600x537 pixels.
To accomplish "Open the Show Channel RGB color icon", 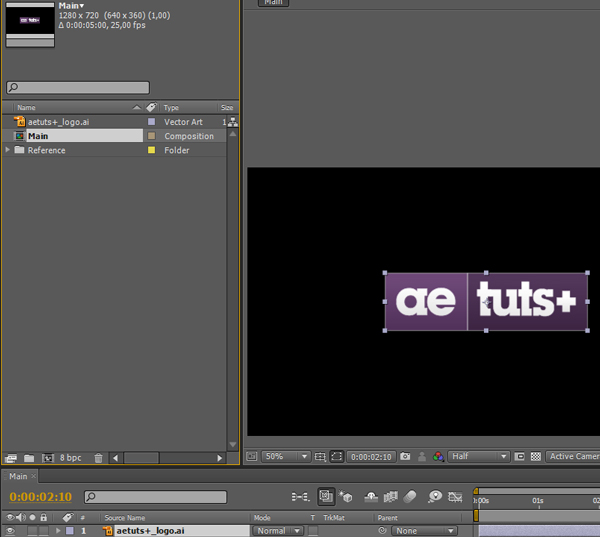I will (x=438, y=456).
